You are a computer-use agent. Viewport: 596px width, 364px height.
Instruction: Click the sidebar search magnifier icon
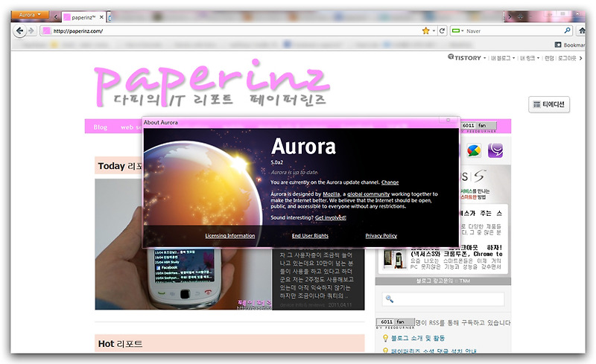[389, 299]
